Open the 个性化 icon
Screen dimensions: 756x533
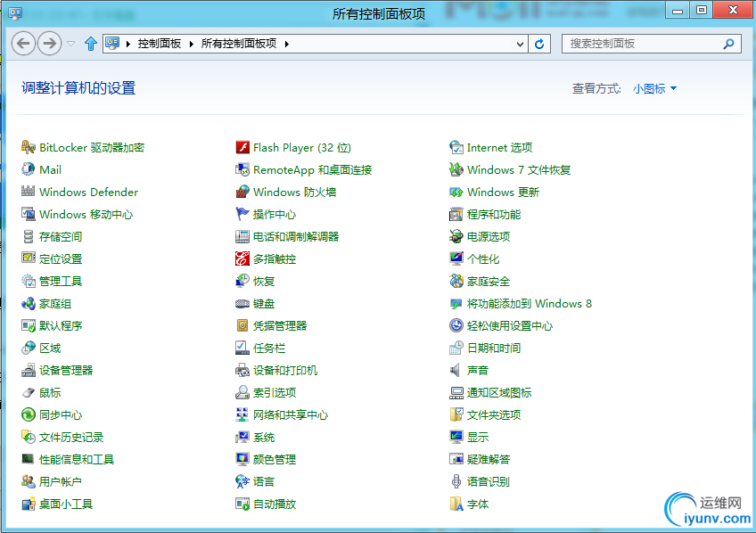tap(456, 258)
